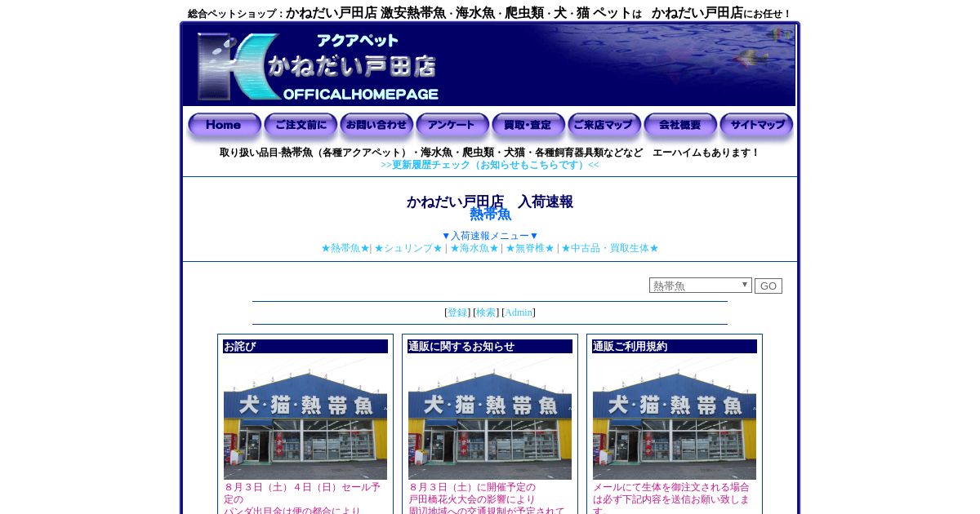Viewport: 980px width, 514px height.
Task: Select the ★中古品・買取生体★ link
Action: 610,248
